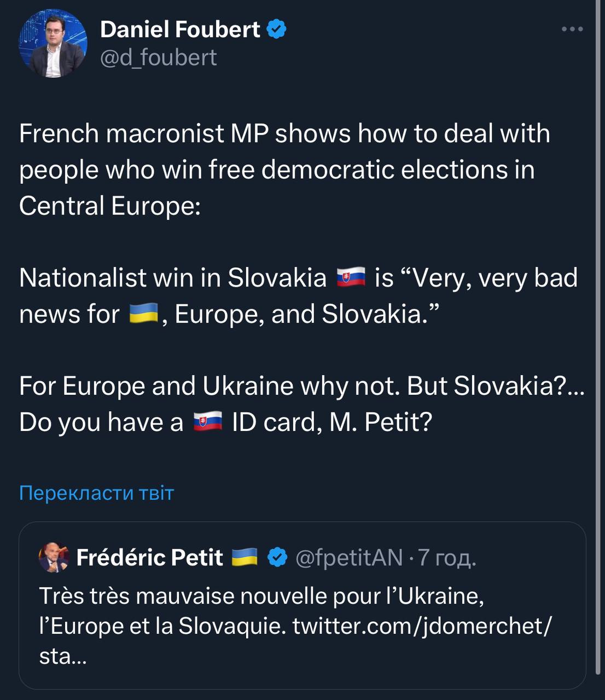The height and width of the screenshot is (700, 605).
Task: Click Slovakia flag emoji before "ID card"
Action: (x=208, y=422)
